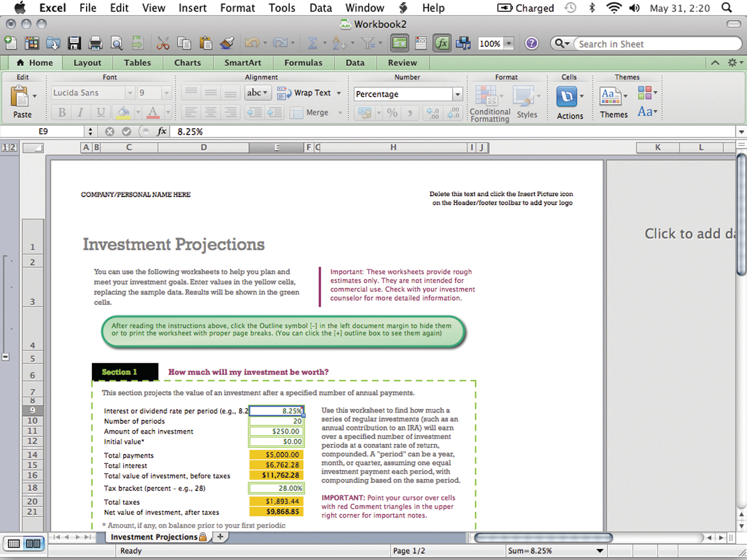Open the font size dropdown
This screenshot has width=747, height=560.
coord(167,93)
